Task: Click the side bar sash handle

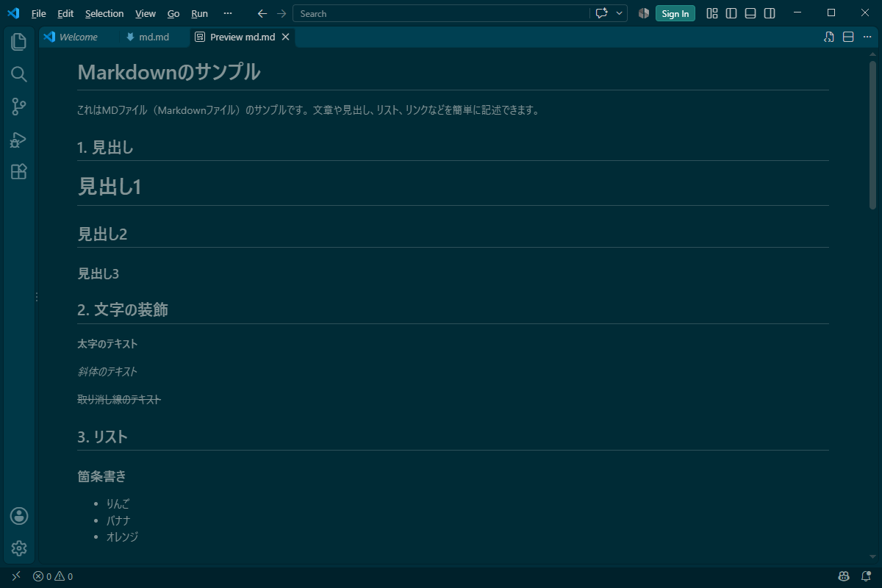Action: click(37, 297)
